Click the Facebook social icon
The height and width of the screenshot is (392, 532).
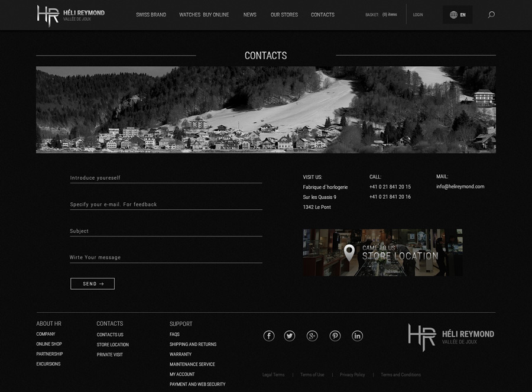(x=268, y=335)
